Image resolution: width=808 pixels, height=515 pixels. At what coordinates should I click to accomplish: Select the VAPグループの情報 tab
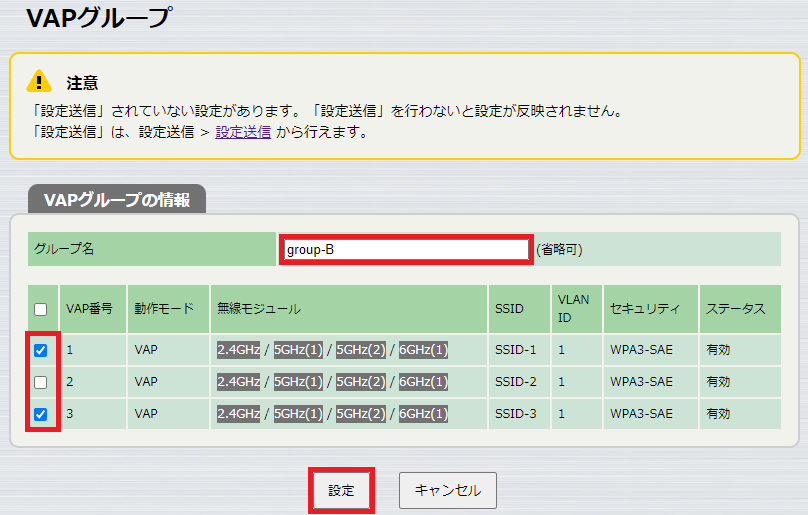tap(117, 199)
